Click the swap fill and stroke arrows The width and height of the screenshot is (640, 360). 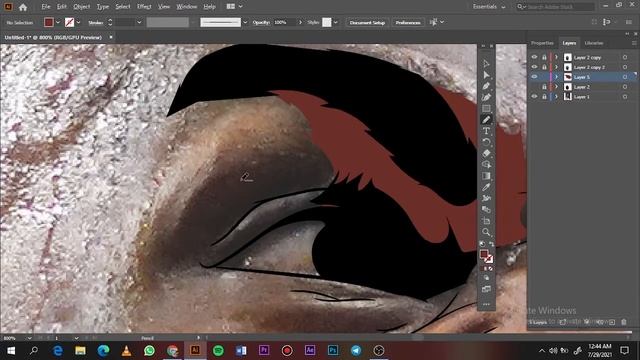(x=491, y=244)
